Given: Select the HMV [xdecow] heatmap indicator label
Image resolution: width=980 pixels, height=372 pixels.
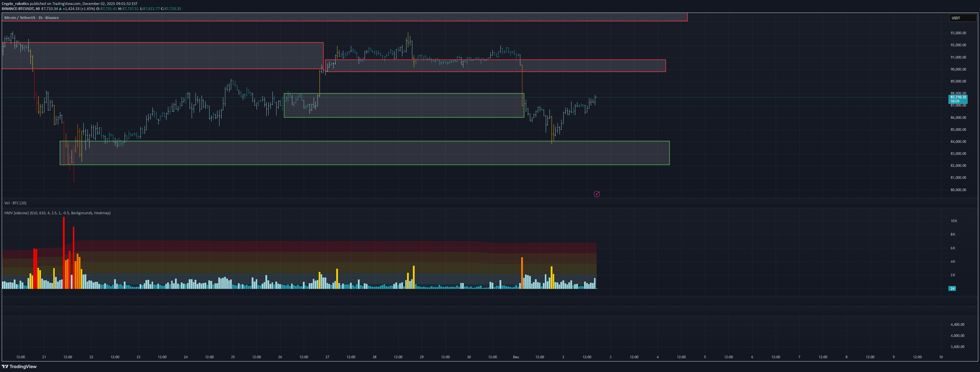Looking at the screenshot, I should click(57, 213).
